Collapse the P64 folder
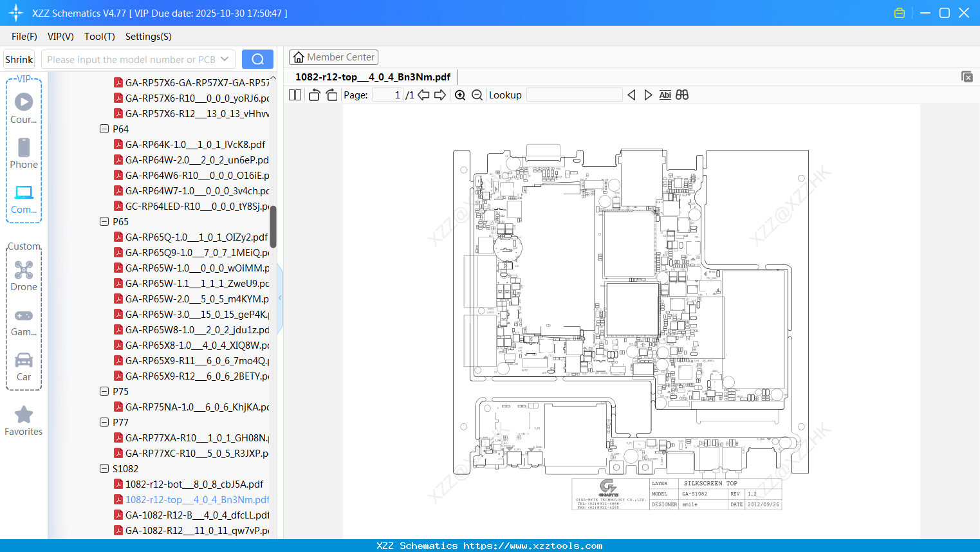980x552 pixels. point(104,129)
